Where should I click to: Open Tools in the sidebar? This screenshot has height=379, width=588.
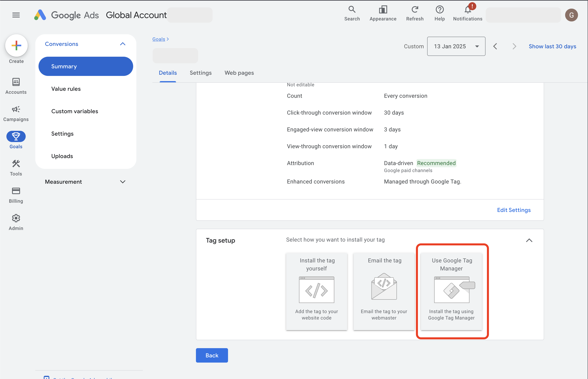pyautogui.click(x=16, y=168)
